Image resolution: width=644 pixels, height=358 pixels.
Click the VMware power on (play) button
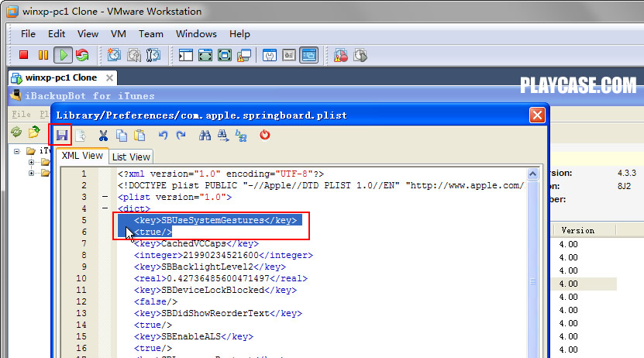[x=64, y=55]
